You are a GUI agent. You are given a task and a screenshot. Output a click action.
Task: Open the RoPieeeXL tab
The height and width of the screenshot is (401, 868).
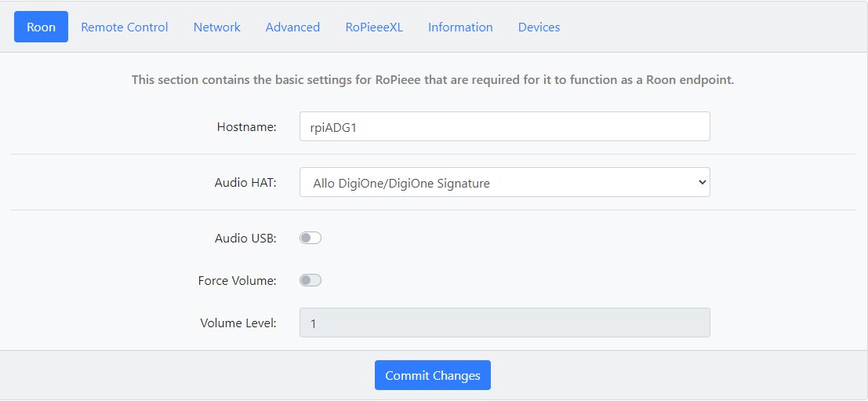374,27
